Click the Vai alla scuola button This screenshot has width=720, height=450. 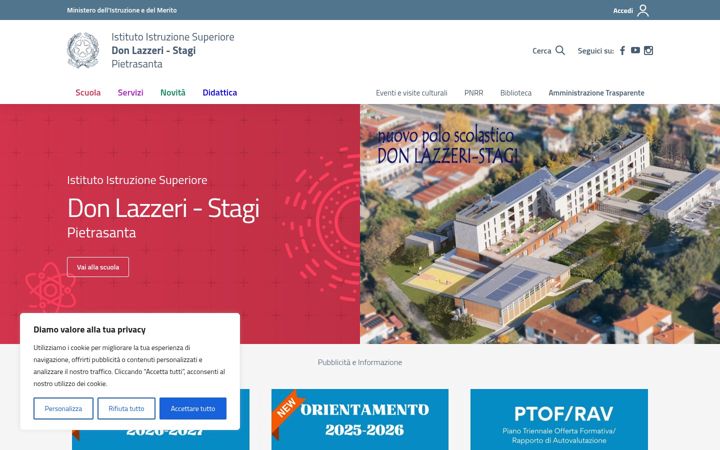(98, 267)
